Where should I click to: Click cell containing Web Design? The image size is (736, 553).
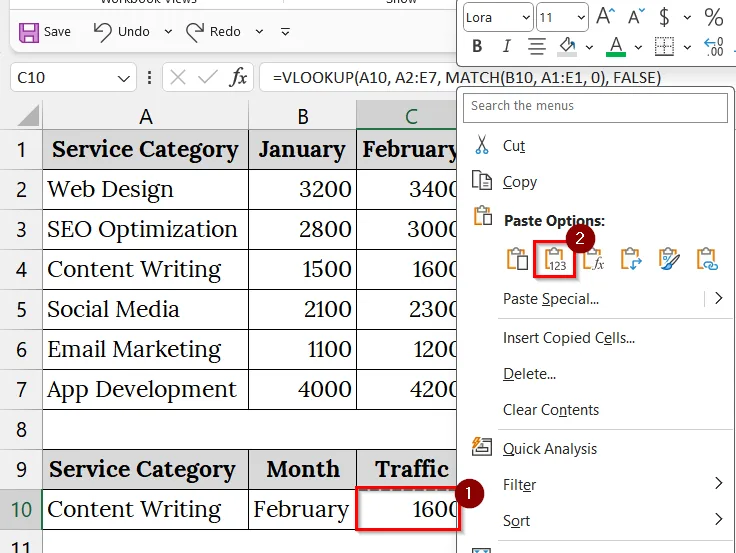click(x=145, y=190)
